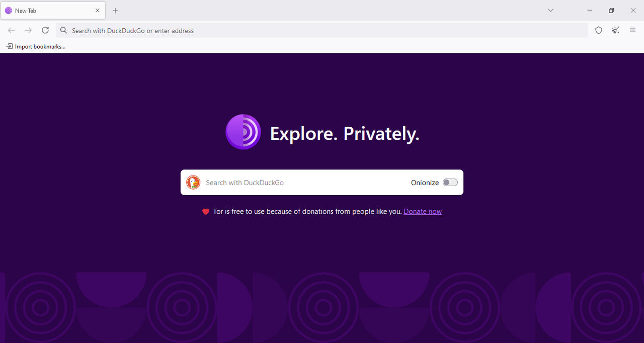Click the heart icon next to donation message
Screen dimensions: 644x343
(205, 211)
